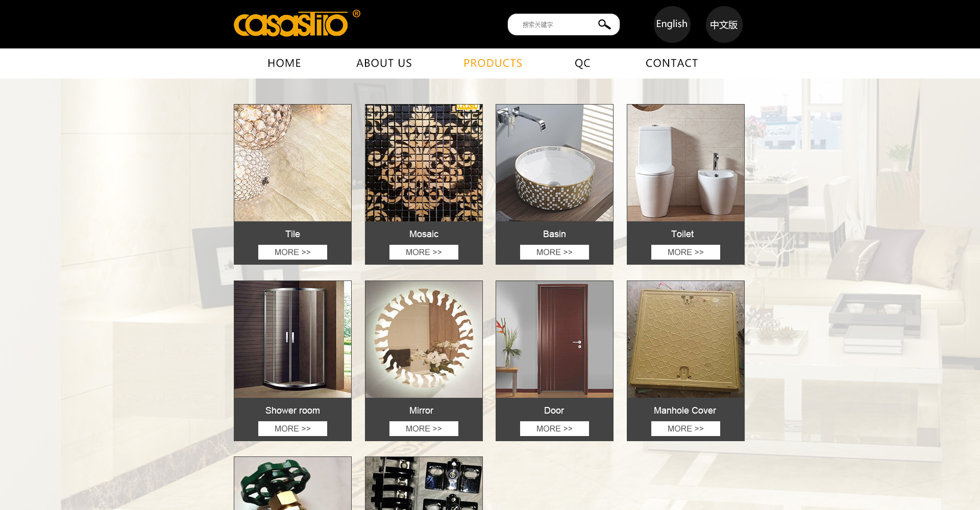Viewport: 980px width, 510px height.
Task: Click MORE >> under Mosaic
Action: pos(424,252)
